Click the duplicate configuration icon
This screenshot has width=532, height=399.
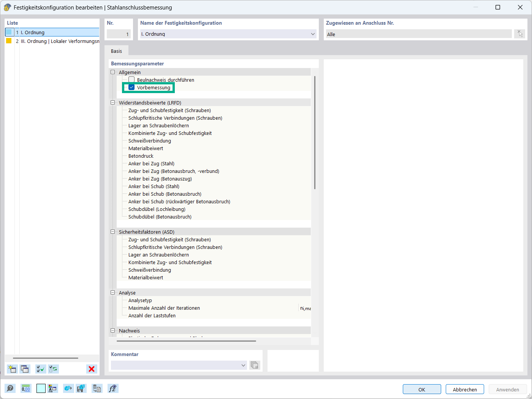click(25, 369)
